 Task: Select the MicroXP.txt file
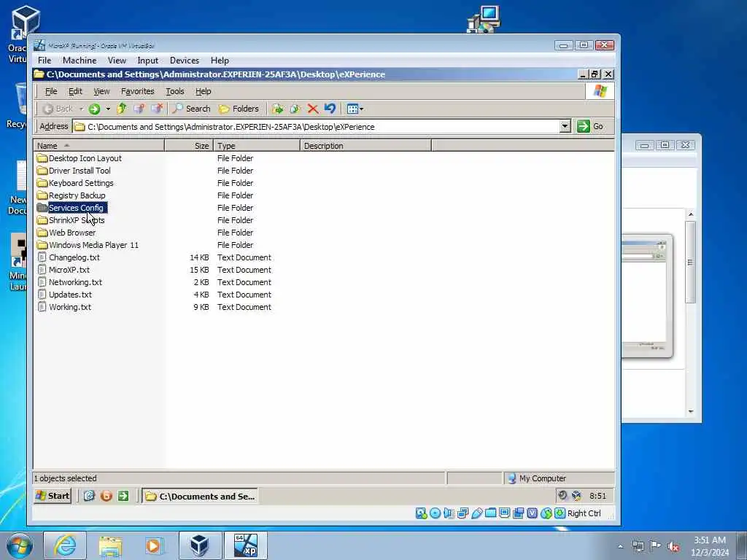pos(63,270)
